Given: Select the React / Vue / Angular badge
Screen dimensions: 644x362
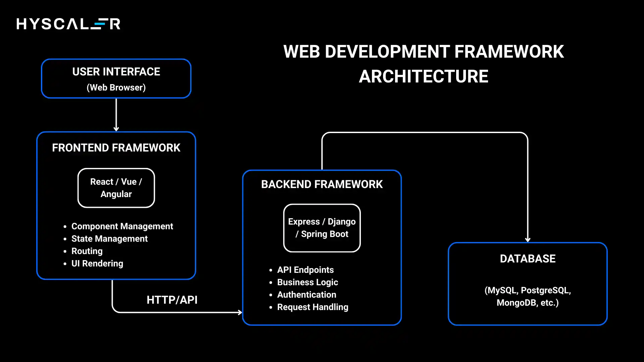Looking at the screenshot, I should [116, 188].
